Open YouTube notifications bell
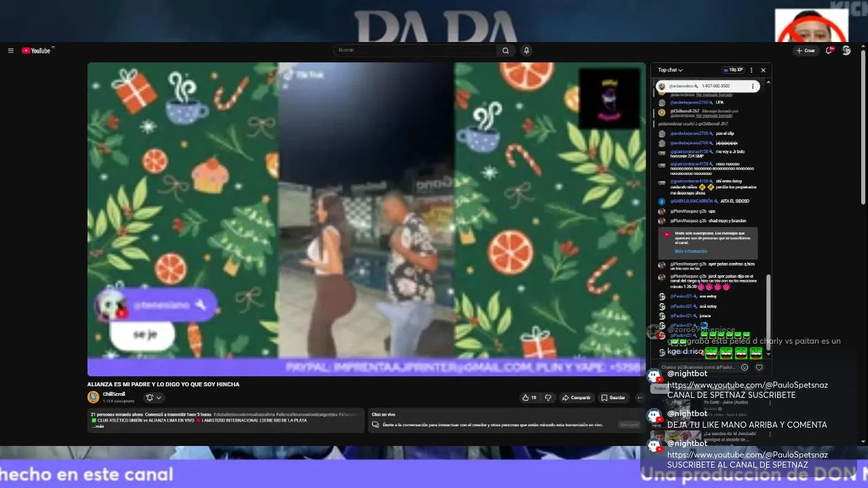 [x=830, y=50]
